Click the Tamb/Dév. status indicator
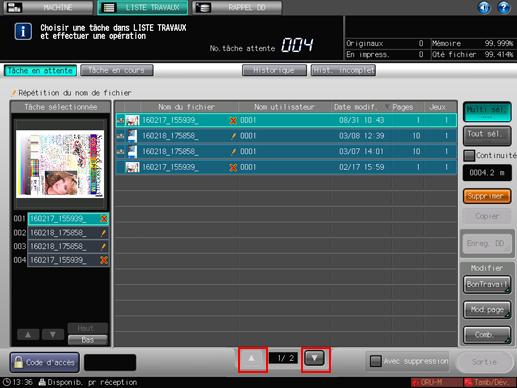This screenshot has height=388, width=517. 490,382
